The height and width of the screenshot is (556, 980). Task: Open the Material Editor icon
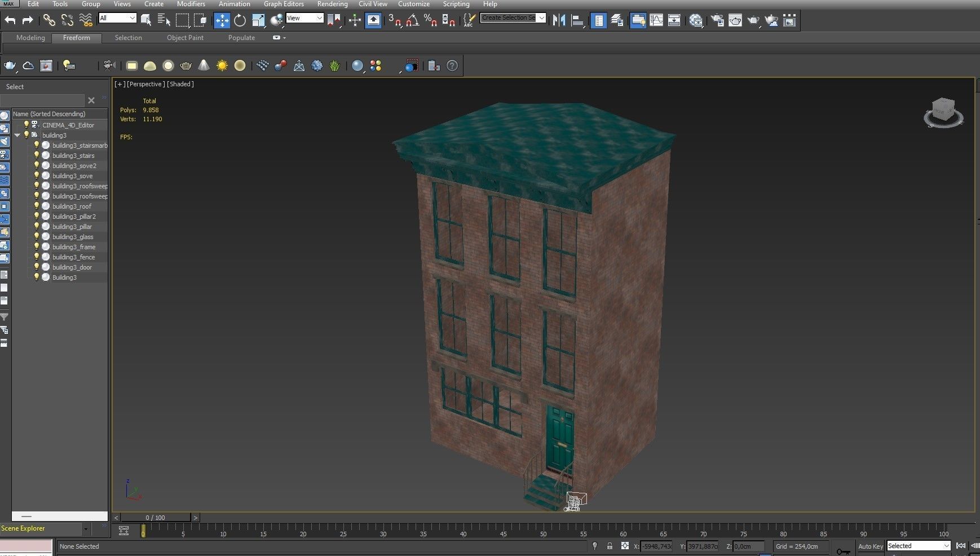point(696,20)
